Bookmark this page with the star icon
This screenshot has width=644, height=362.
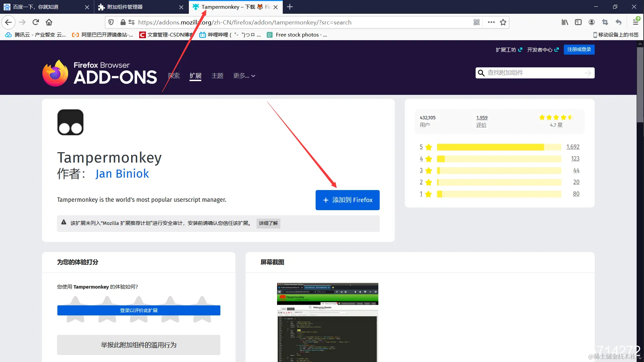[503, 22]
